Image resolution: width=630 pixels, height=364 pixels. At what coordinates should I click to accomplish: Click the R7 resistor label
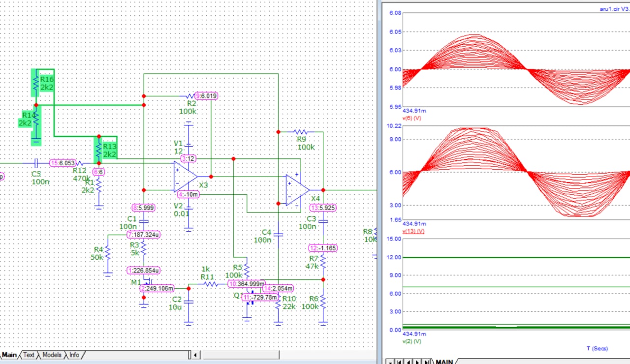(314, 258)
